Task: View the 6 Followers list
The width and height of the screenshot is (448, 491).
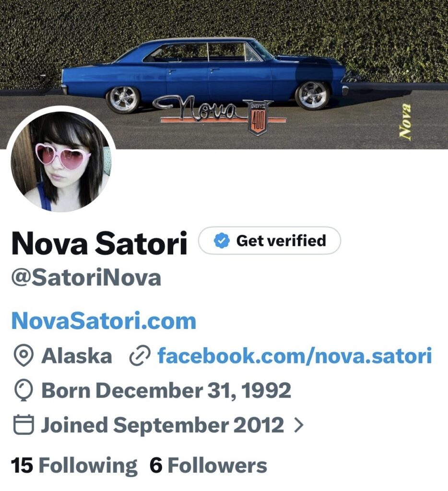Action: tap(208, 465)
